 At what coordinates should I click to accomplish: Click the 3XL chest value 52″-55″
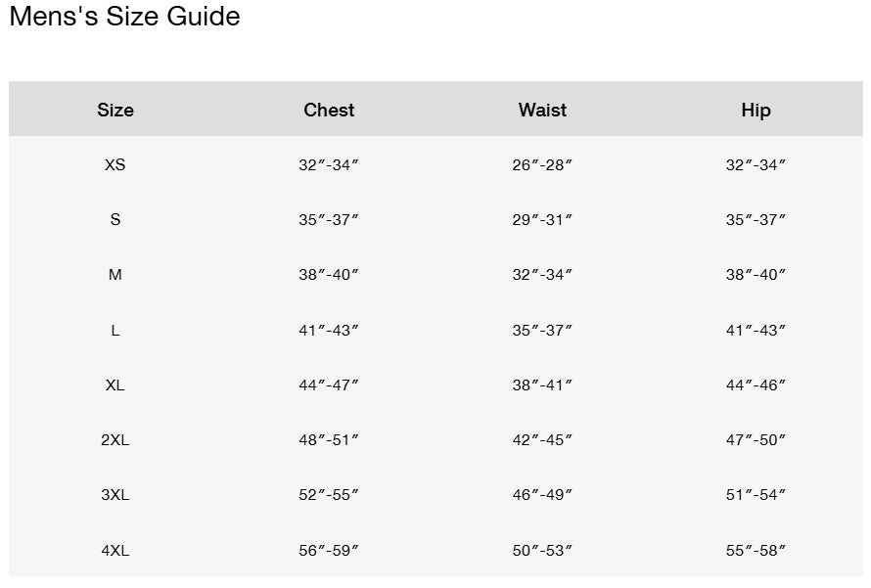(x=329, y=495)
